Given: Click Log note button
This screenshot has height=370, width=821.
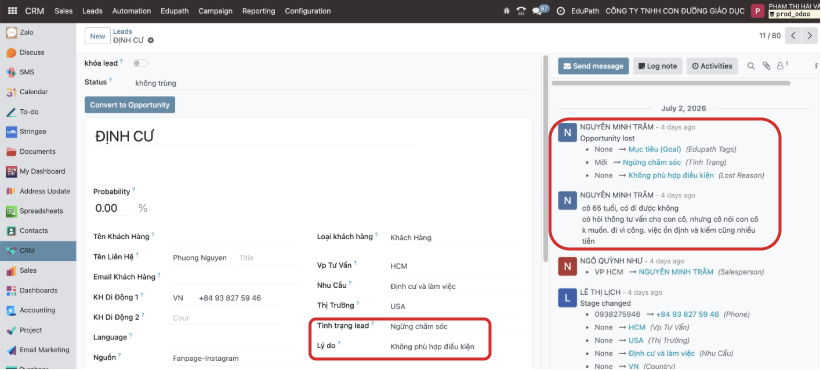Looking at the screenshot, I should (x=658, y=66).
